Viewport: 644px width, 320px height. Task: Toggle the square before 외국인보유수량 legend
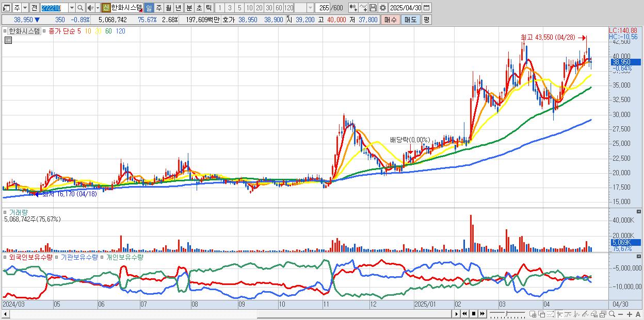(6, 257)
